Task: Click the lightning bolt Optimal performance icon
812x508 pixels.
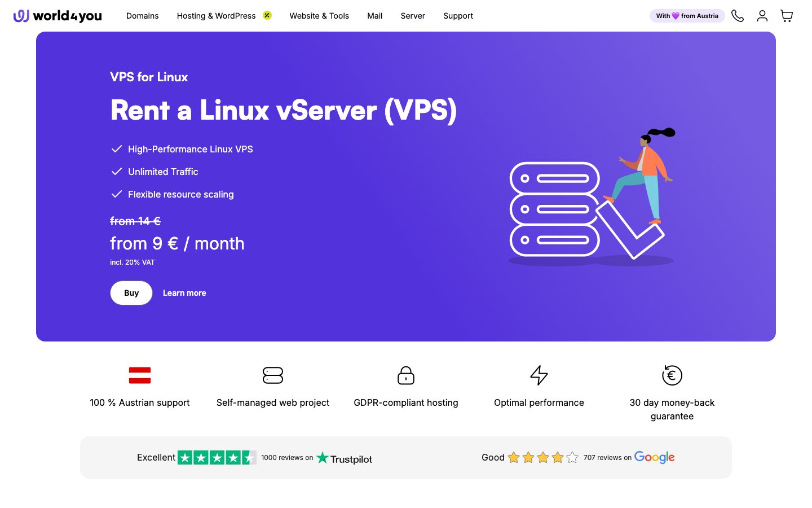Action: pos(539,375)
